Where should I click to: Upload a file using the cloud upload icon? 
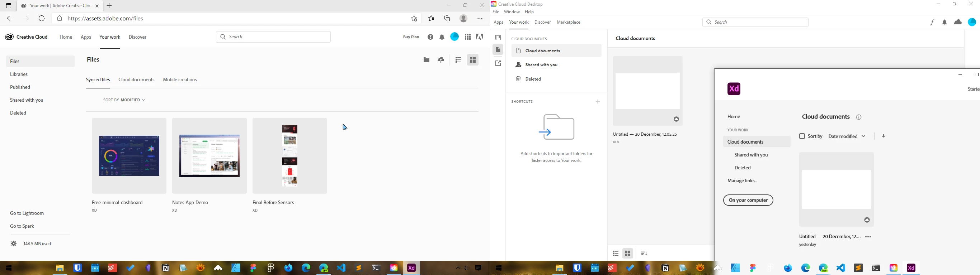click(x=441, y=60)
